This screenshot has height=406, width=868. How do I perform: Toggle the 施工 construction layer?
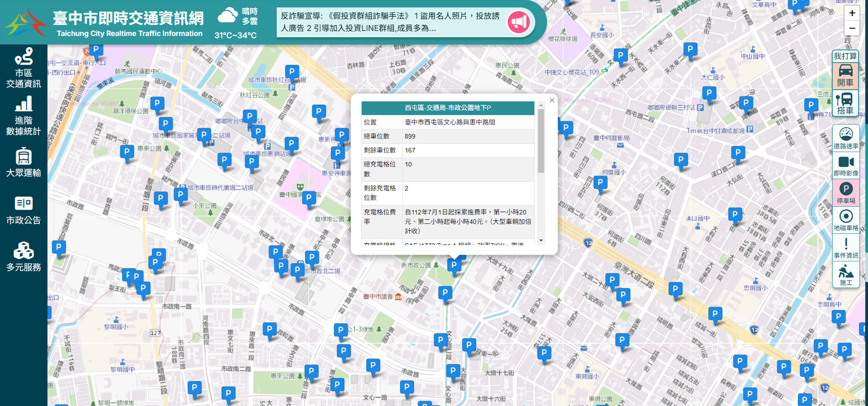pyautogui.click(x=846, y=275)
